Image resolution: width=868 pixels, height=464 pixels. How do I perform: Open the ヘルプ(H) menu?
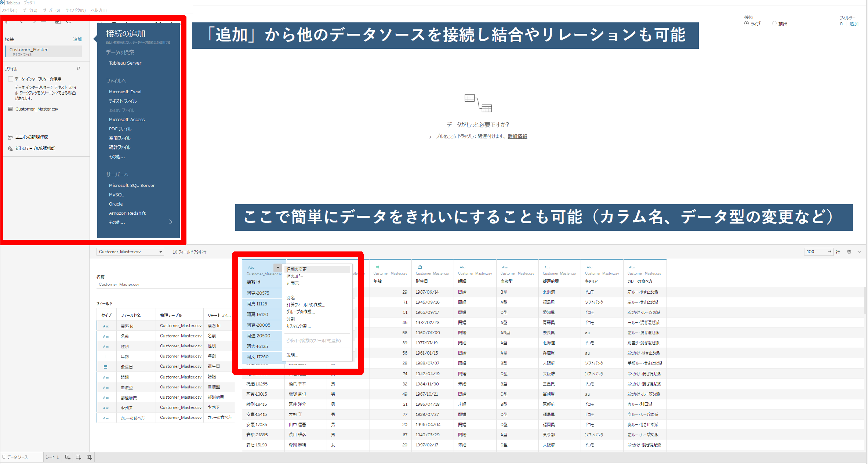[x=99, y=10]
